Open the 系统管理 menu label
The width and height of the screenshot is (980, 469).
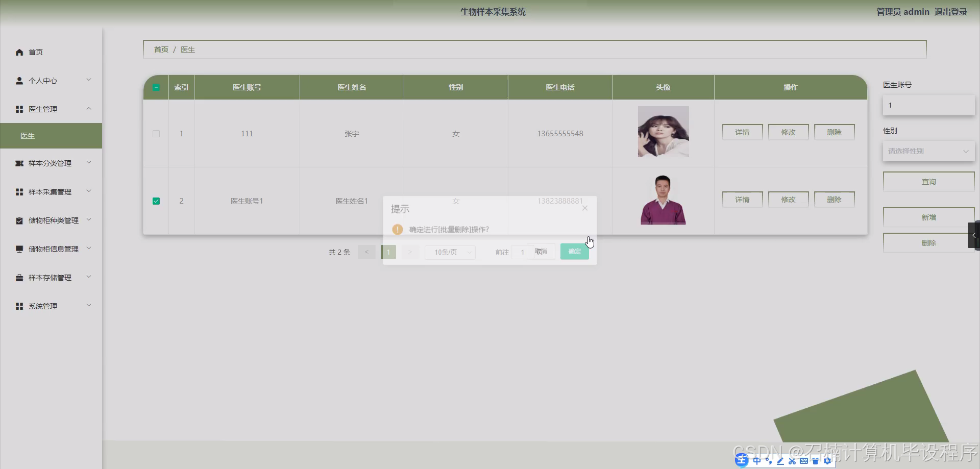(x=43, y=306)
